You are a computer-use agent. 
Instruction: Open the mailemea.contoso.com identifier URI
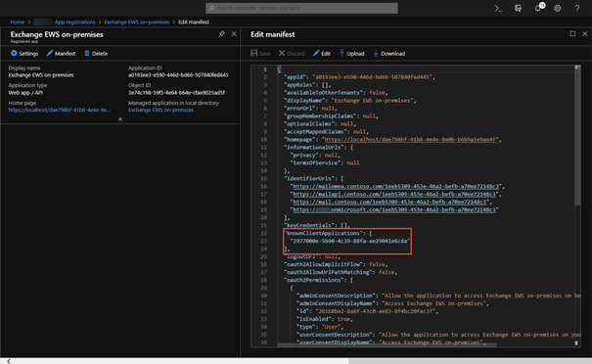[x=396, y=186]
